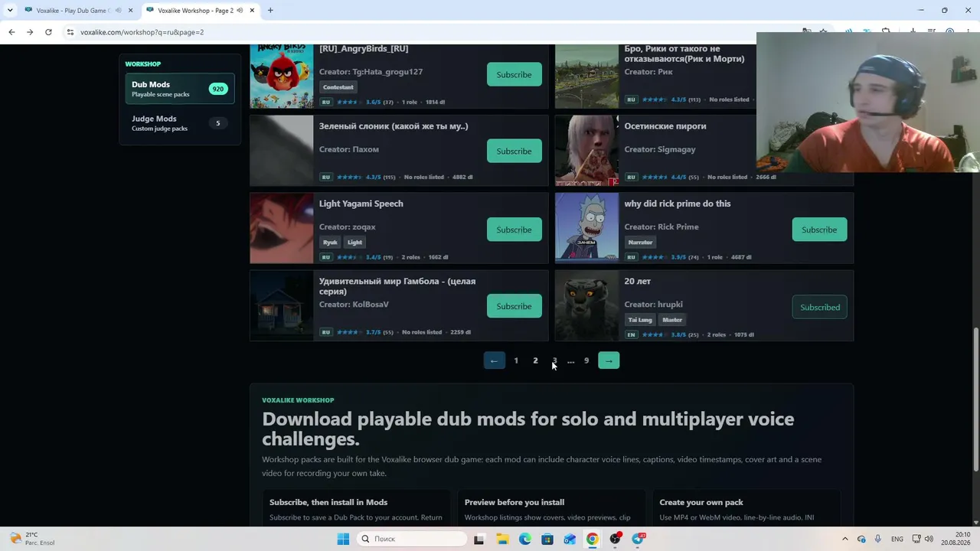Reload the Voxalike workshop page
The width and height of the screenshot is (980, 551).
[x=48, y=32]
